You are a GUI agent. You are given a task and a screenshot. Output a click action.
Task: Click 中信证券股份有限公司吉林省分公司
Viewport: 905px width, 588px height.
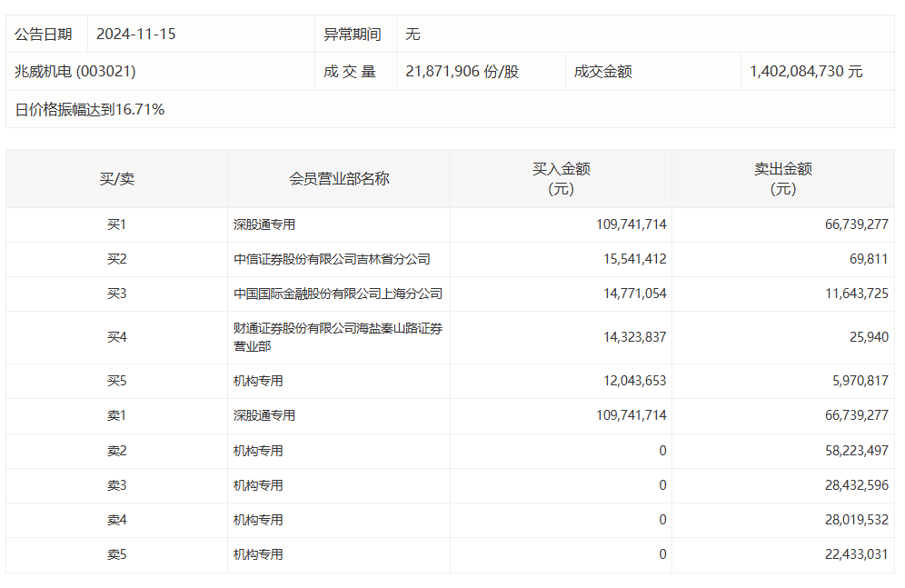point(332,259)
